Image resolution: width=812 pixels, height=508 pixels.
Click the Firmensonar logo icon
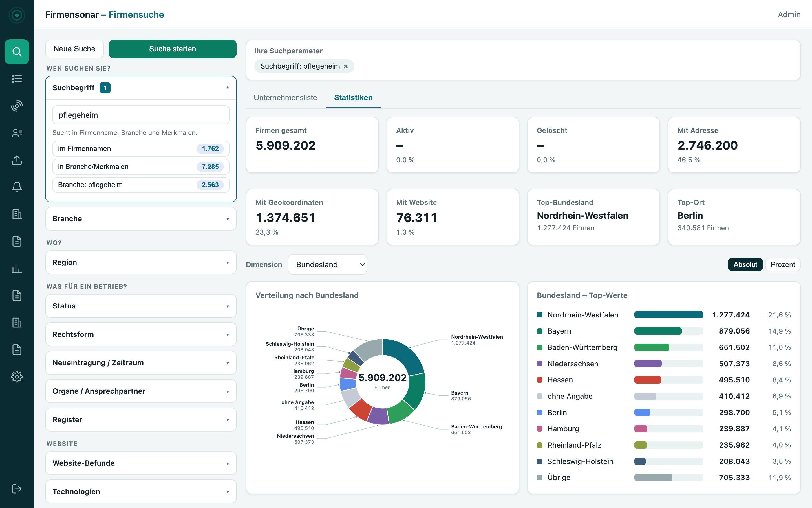click(17, 15)
